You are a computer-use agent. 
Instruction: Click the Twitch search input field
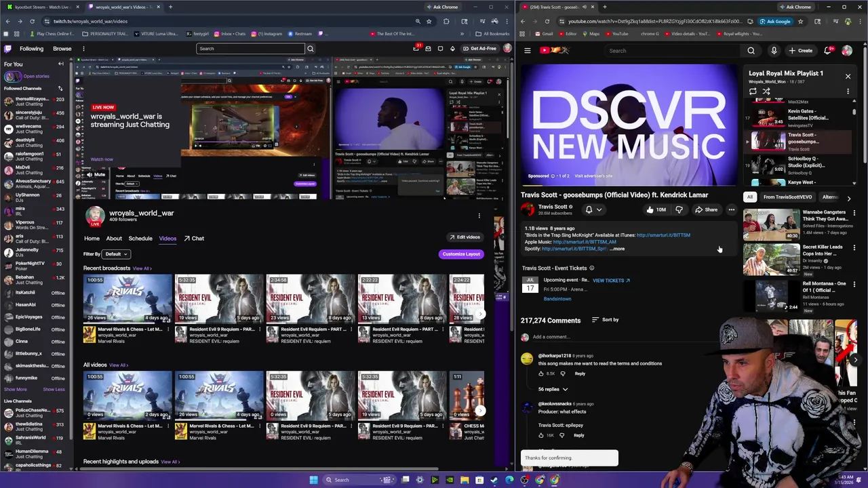point(250,49)
